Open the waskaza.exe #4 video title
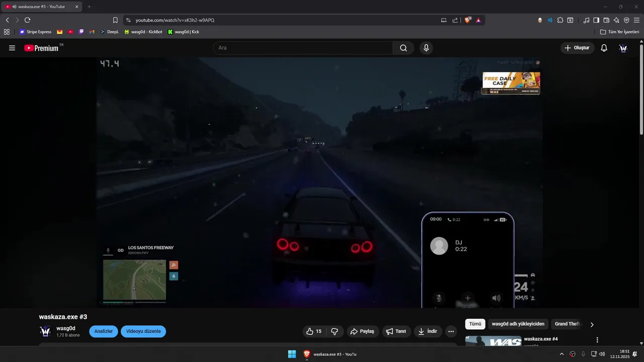 pos(541,339)
